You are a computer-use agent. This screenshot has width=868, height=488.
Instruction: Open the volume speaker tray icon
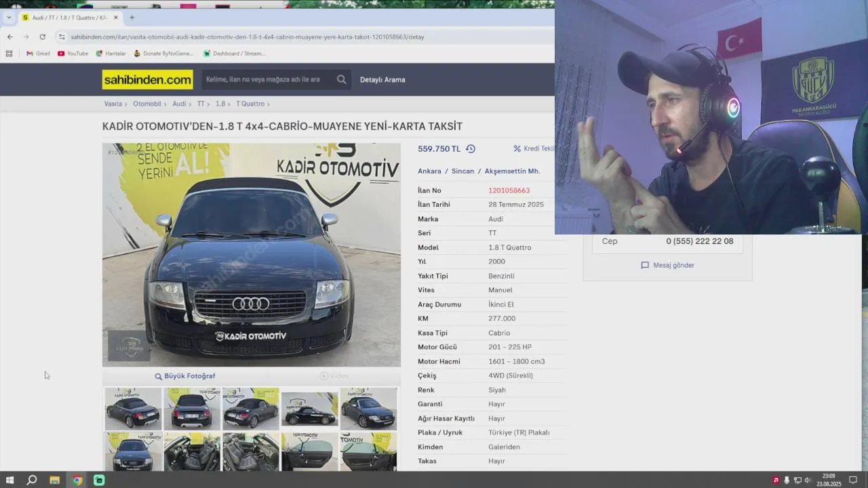click(808, 480)
